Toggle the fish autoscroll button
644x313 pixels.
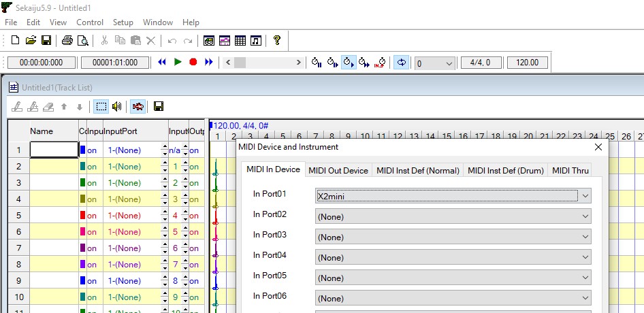138,107
